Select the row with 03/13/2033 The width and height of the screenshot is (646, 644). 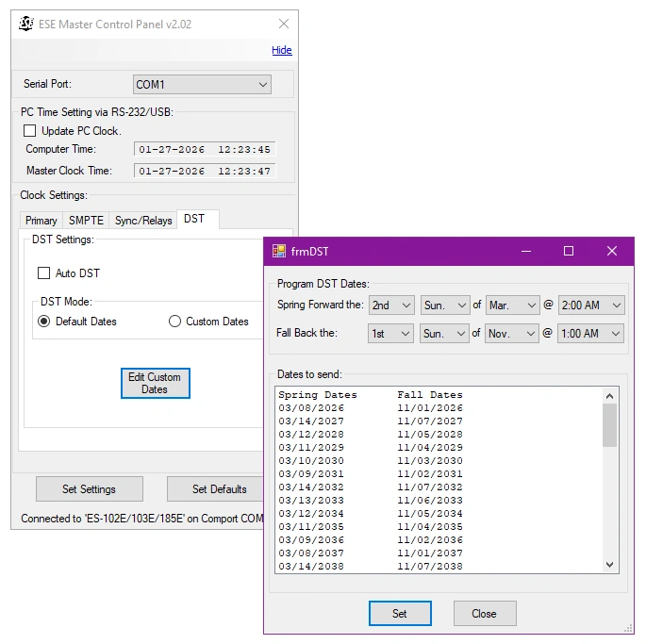439,500
